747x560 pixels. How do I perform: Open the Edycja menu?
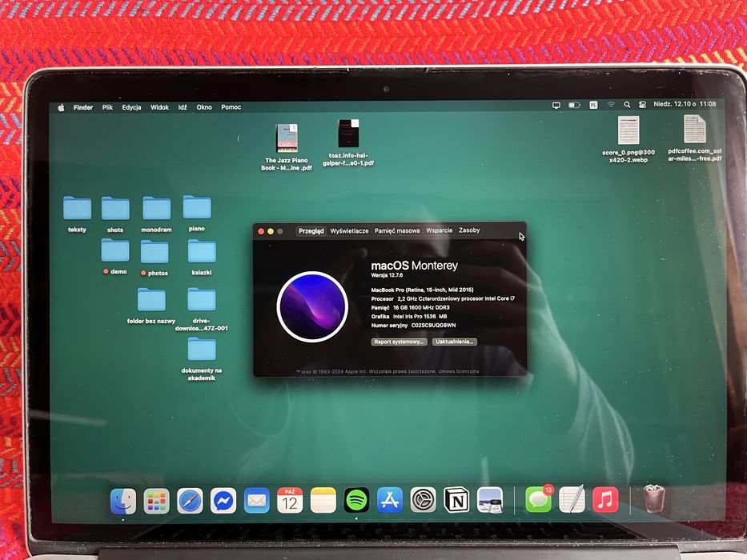click(x=131, y=108)
